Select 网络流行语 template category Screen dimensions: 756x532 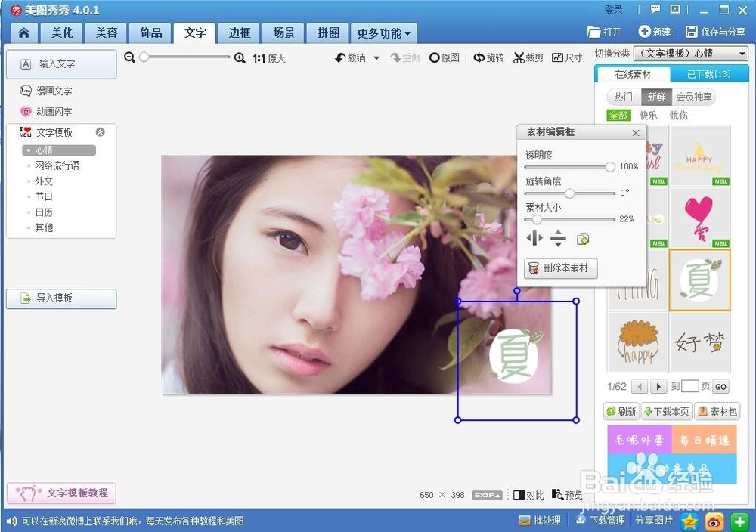tap(57, 165)
